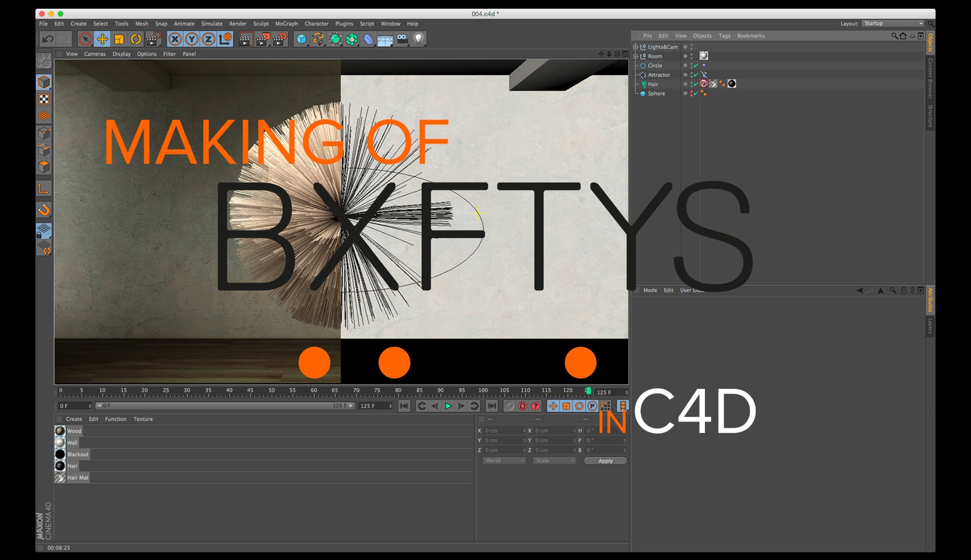Switch to the Layers side tab
This screenshot has height=560, width=971.
pos(930,326)
